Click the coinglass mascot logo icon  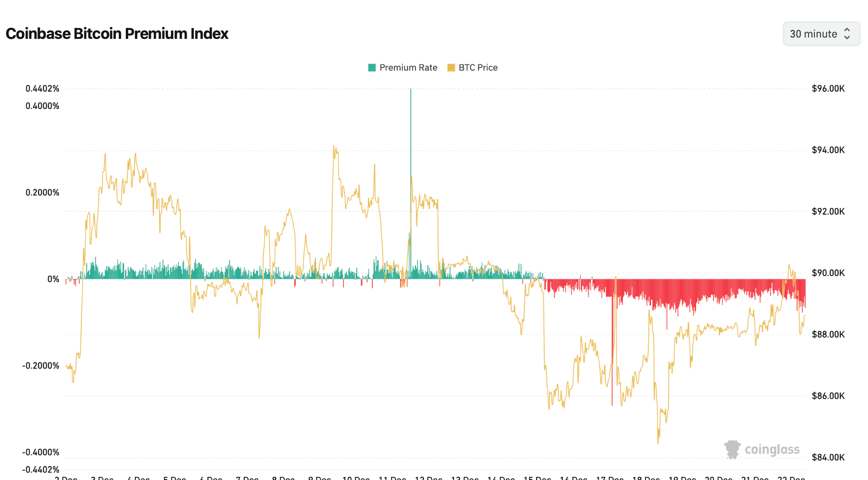click(x=732, y=449)
